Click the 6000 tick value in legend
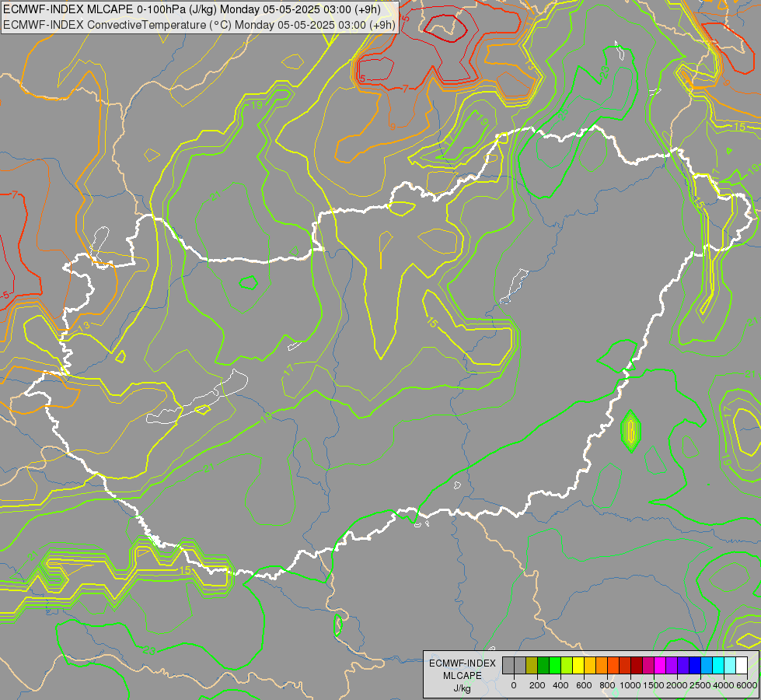The width and height of the screenshot is (761, 700). 747,685
